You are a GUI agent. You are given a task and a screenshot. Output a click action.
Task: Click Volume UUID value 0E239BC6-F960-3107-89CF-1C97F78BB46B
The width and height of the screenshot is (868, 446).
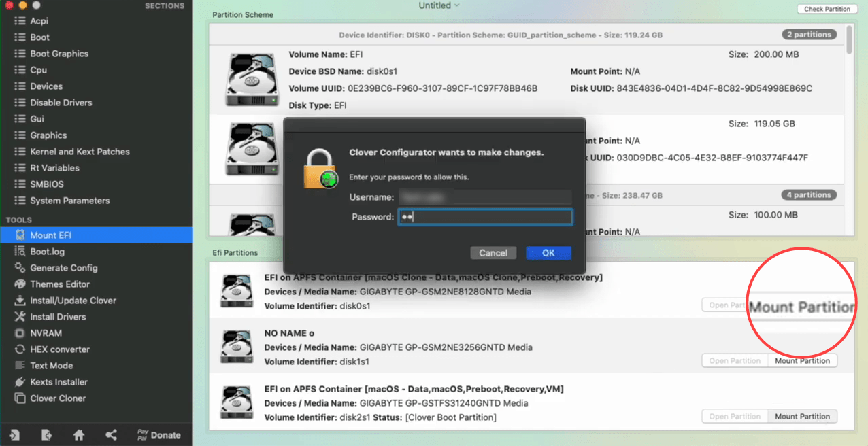[x=443, y=88]
